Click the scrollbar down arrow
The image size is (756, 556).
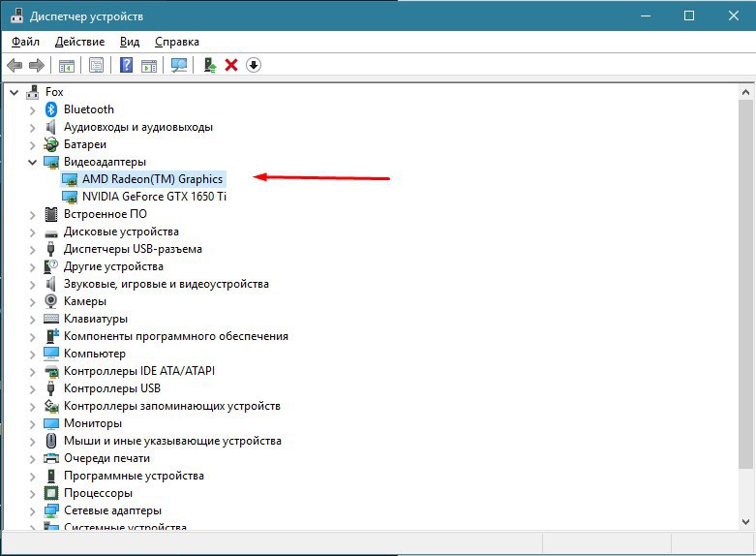click(x=745, y=522)
